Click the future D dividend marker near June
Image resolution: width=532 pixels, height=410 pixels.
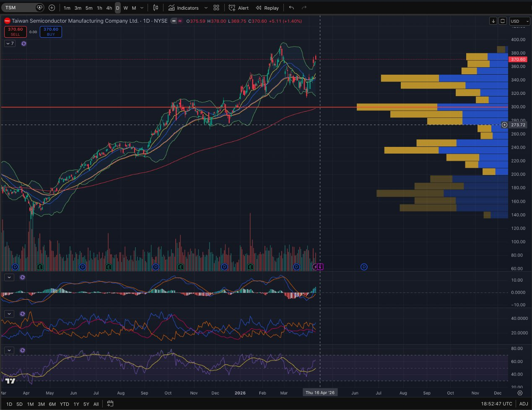pyautogui.click(x=364, y=267)
